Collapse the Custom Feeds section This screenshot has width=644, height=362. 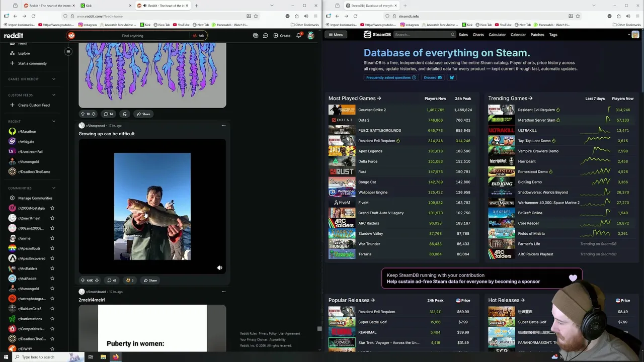[54, 95]
